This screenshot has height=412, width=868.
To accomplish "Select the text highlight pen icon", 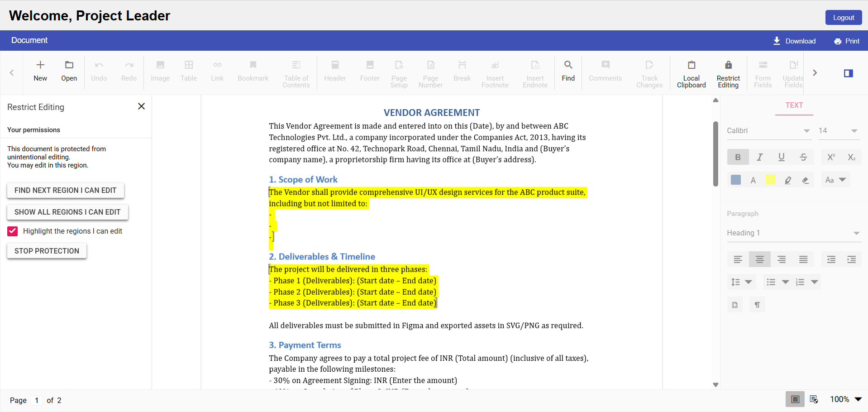I will coord(788,180).
